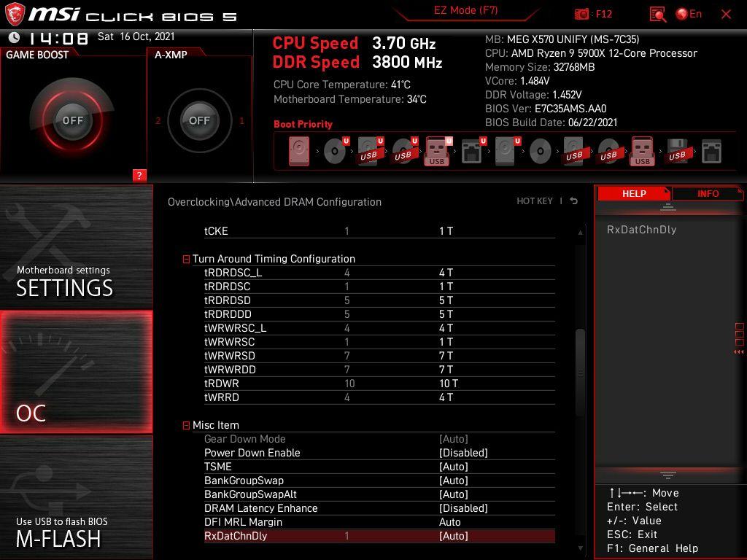The image size is (747, 560).
Task: Select the non-UEFI CD/DVD boot device icon
Action: 541,152
